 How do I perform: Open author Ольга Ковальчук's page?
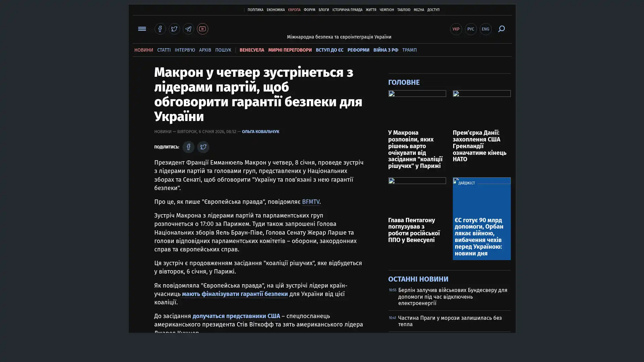click(x=260, y=132)
